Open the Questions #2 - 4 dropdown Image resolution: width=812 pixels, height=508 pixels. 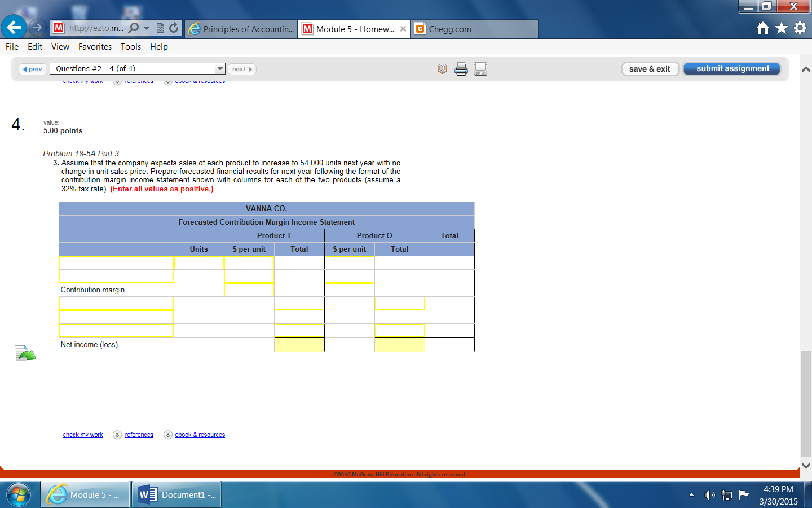pyautogui.click(x=220, y=68)
